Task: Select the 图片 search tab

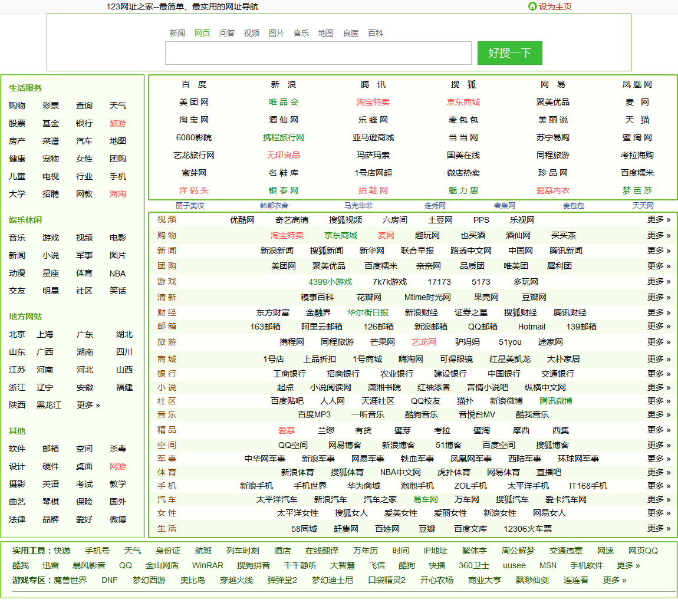Action: [x=277, y=33]
